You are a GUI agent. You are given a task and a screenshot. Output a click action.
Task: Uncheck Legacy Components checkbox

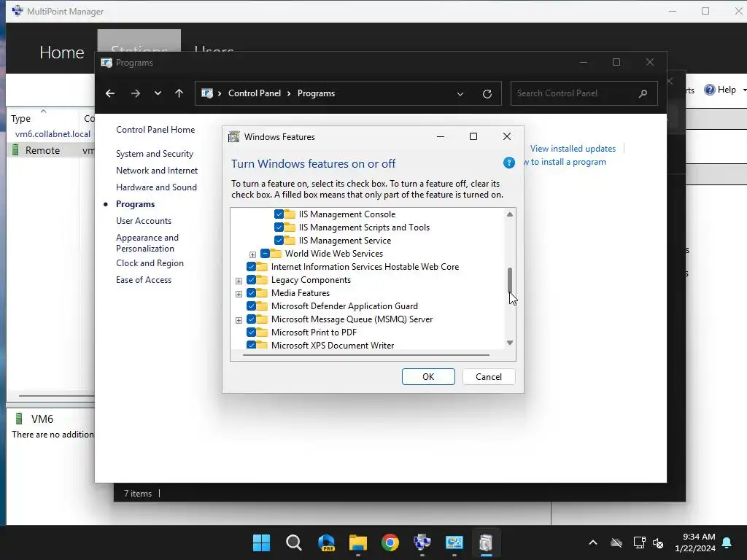(x=252, y=280)
